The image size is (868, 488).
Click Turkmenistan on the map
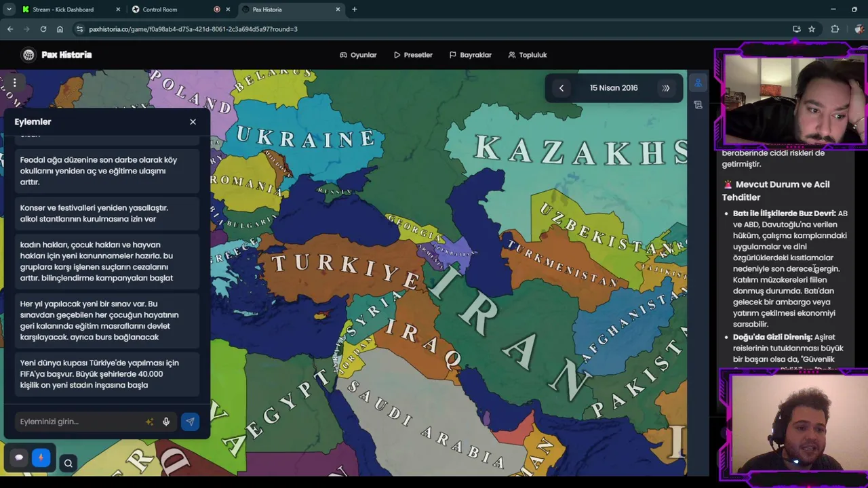[x=561, y=263]
